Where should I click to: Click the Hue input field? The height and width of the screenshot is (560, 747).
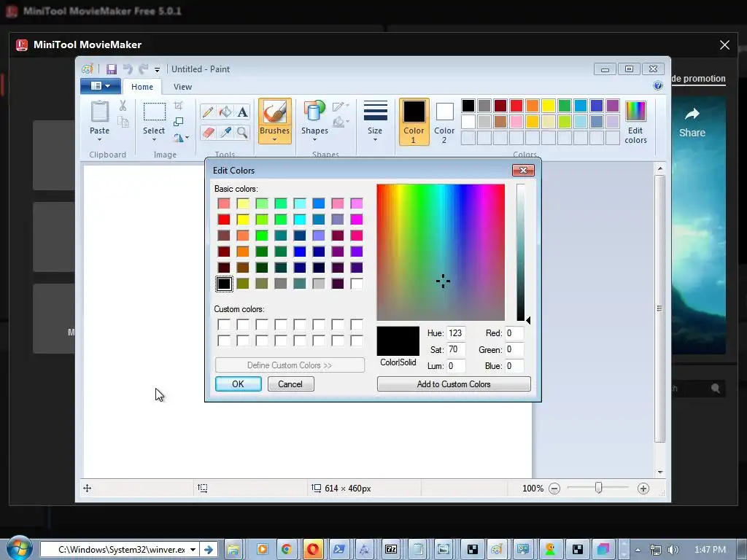(x=456, y=332)
